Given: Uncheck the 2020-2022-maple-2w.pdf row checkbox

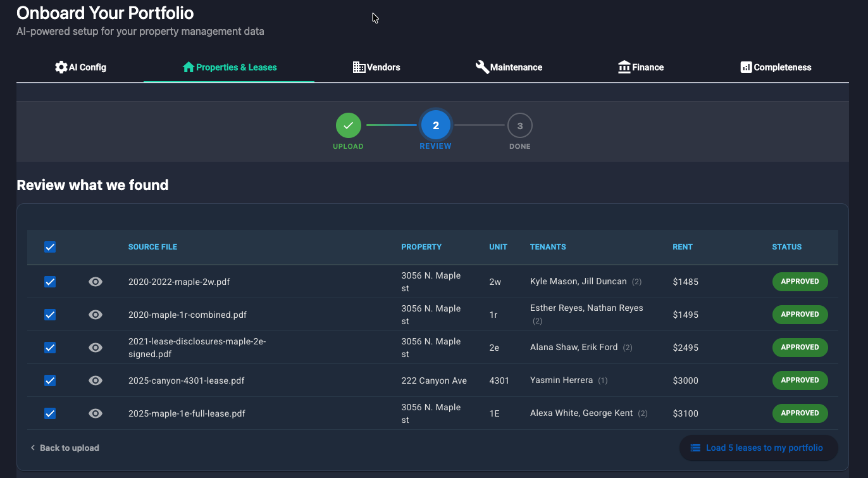Looking at the screenshot, I should click(50, 282).
